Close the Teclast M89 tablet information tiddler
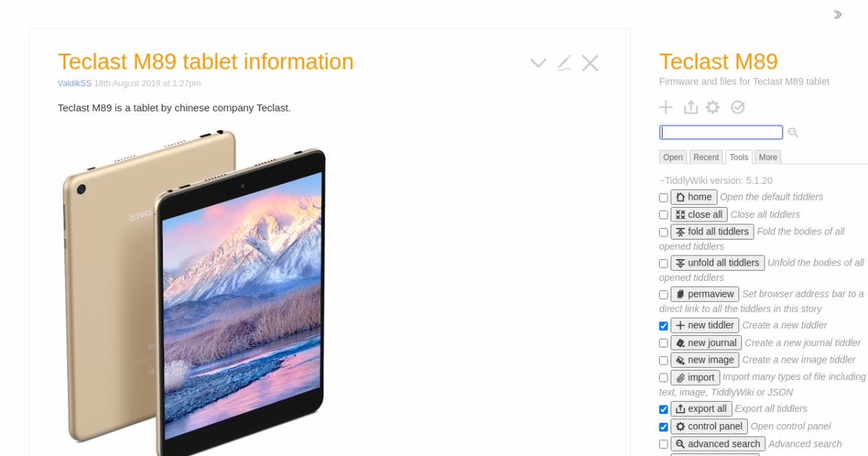 (590, 63)
